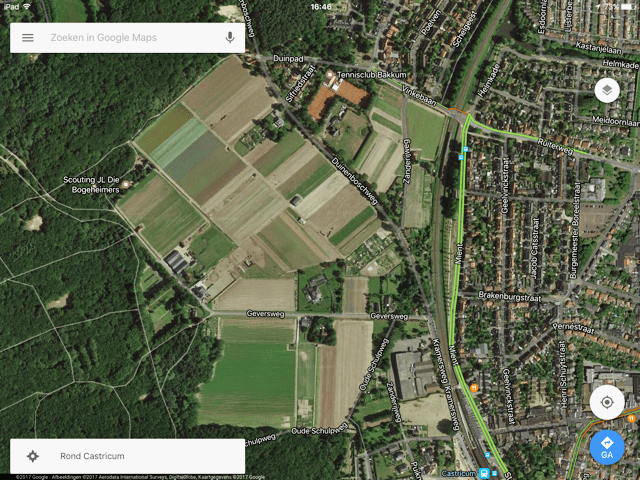The height and width of the screenshot is (480, 640).
Task: Tap the Castricum train station icon
Action: point(484,473)
